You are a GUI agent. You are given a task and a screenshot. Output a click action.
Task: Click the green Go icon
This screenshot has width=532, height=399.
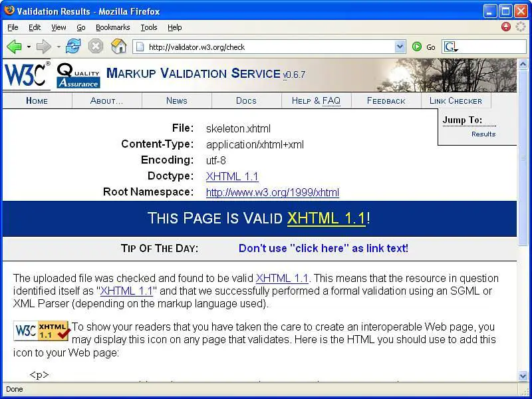(417, 47)
